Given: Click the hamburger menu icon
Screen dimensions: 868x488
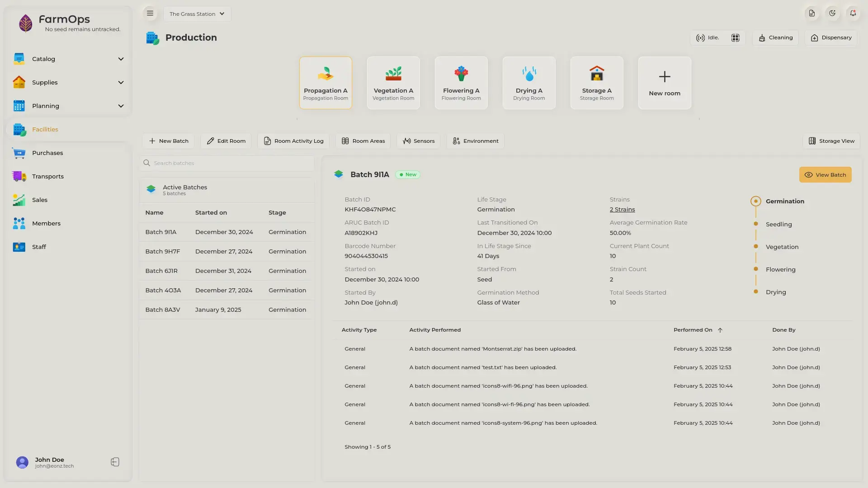Looking at the screenshot, I should pos(150,14).
